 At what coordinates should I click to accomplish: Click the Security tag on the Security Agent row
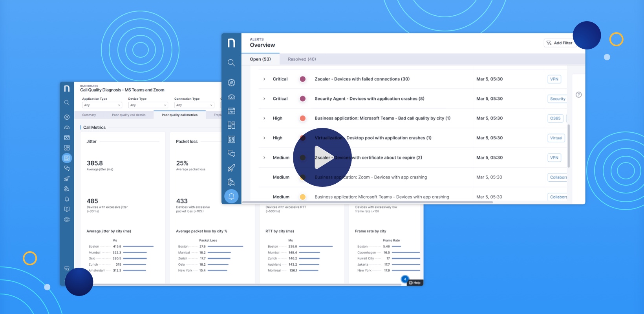point(557,99)
